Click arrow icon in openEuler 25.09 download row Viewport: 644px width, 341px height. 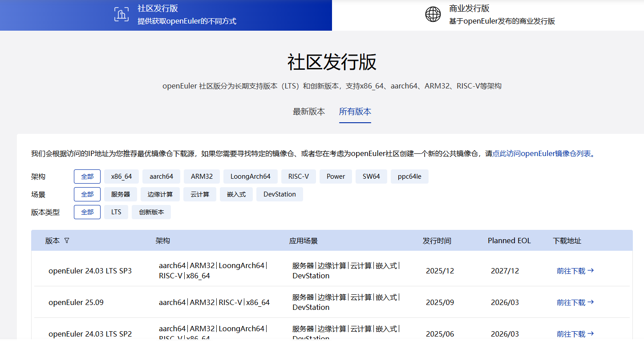point(591,302)
